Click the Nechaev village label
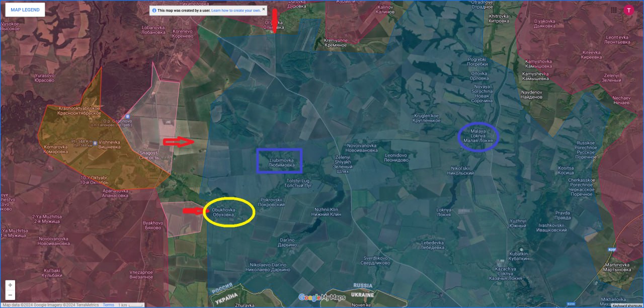Image resolution: width=644 pixels, height=308 pixels. [621, 100]
